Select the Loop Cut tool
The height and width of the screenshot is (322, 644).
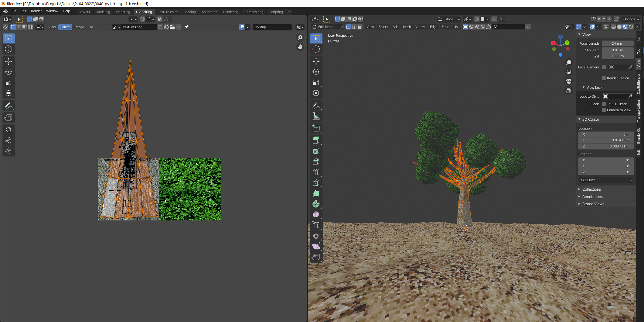point(316,172)
